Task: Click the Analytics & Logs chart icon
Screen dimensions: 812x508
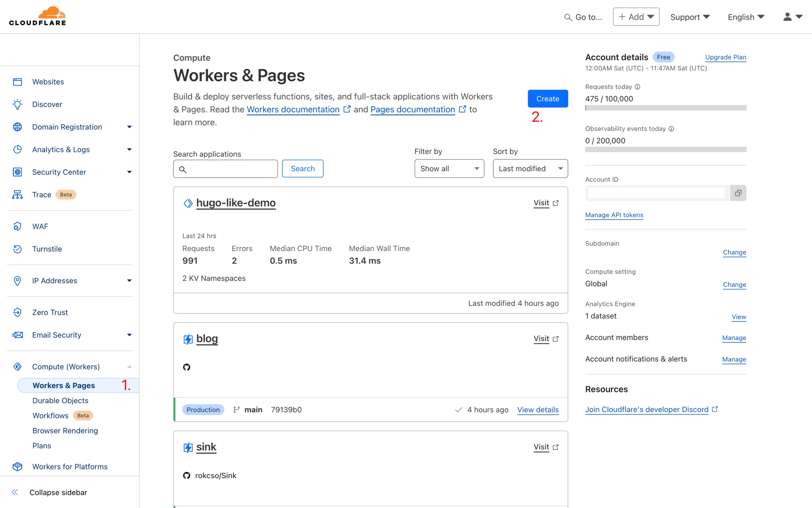Action: [x=17, y=149]
